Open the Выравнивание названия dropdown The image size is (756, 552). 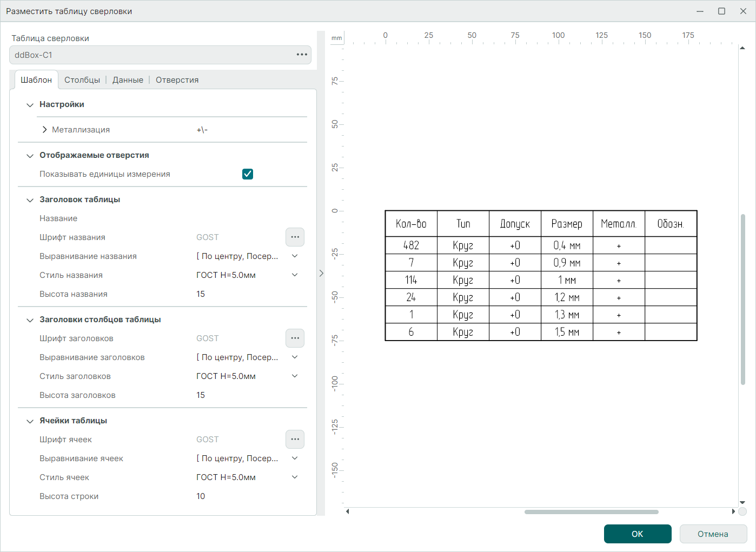pyautogui.click(x=295, y=256)
